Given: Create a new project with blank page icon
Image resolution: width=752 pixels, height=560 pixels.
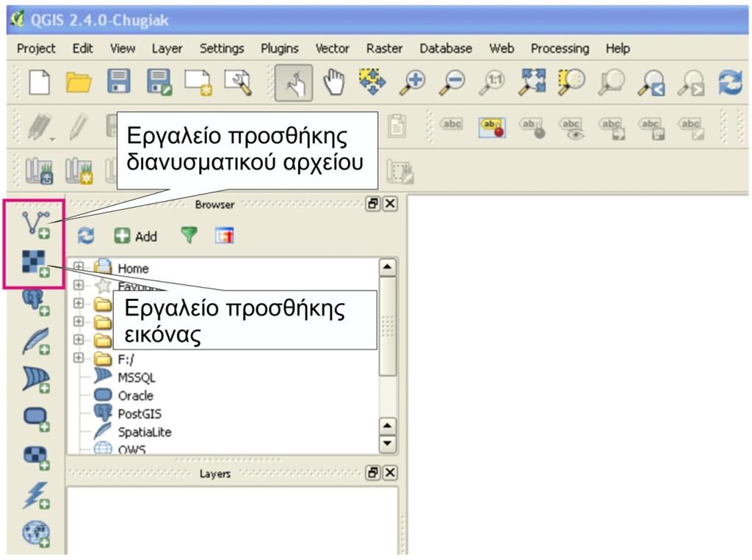Looking at the screenshot, I should point(40,82).
